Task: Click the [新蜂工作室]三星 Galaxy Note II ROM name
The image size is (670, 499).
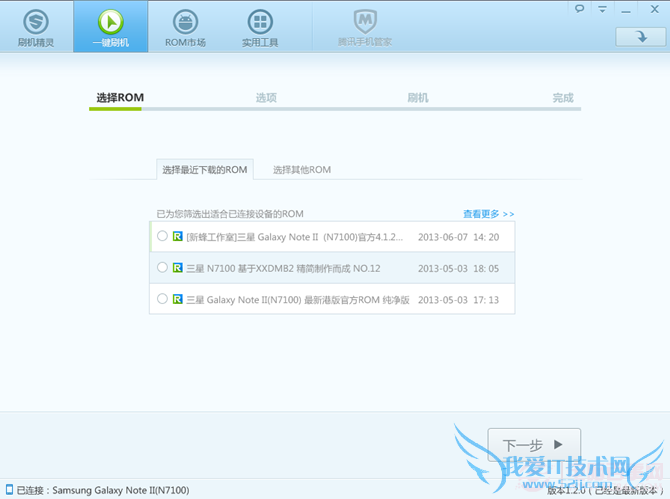Action: point(294,237)
